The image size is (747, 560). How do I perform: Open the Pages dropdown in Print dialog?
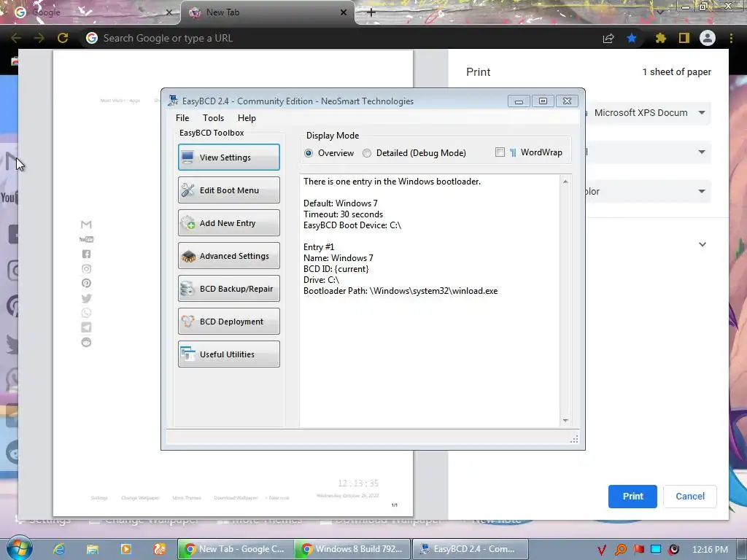(x=648, y=152)
